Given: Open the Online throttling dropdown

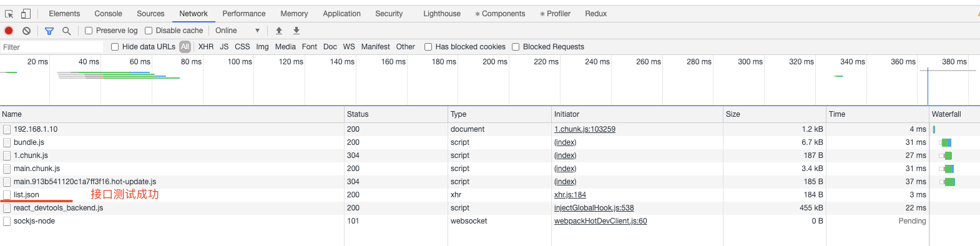Looking at the screenshot, I should (237, 31).
